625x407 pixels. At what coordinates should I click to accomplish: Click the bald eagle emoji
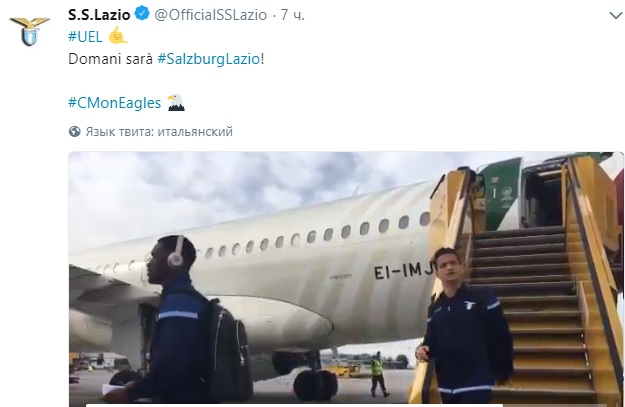point(176,102)
